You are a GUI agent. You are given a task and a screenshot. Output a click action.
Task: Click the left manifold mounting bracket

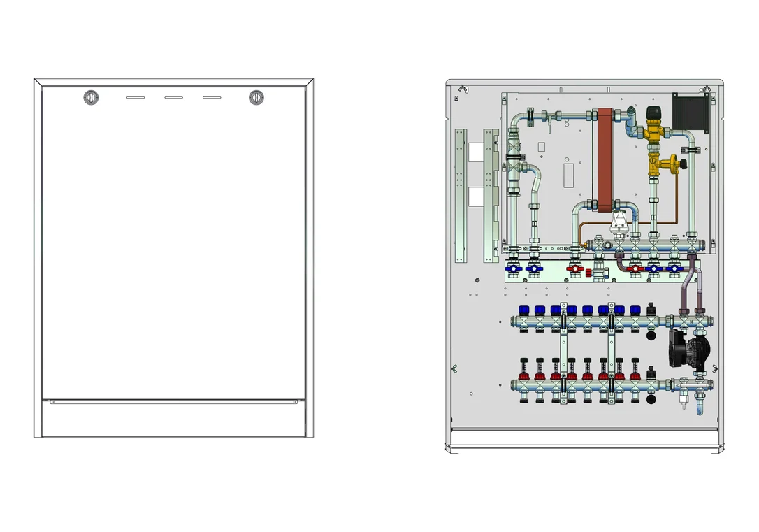click(563, 353)
